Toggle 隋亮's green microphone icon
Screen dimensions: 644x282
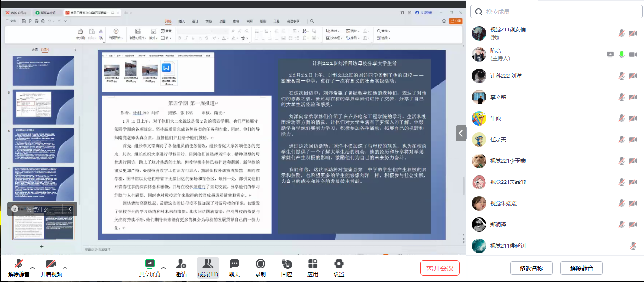622,55
